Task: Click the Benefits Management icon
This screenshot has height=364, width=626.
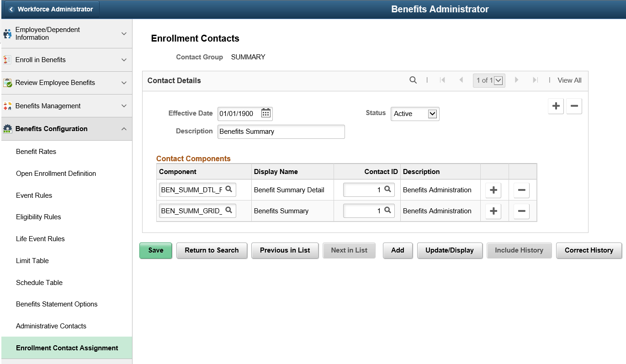Action: (x=7, y=106)
